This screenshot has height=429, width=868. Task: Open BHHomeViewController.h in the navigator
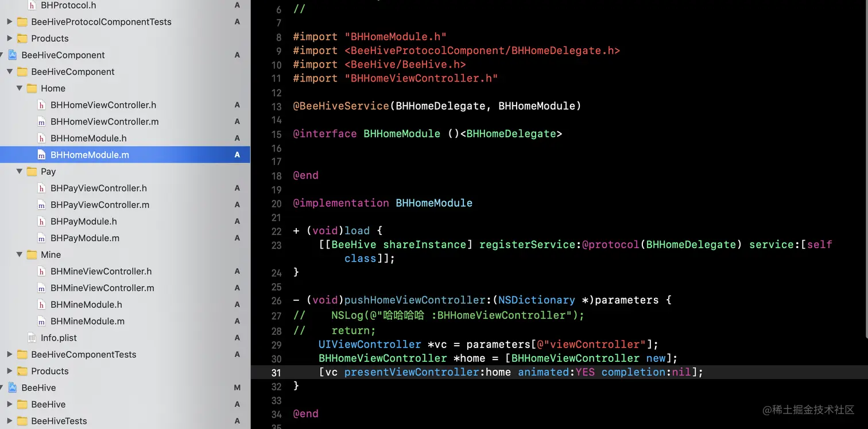click(x=103, y=105)
